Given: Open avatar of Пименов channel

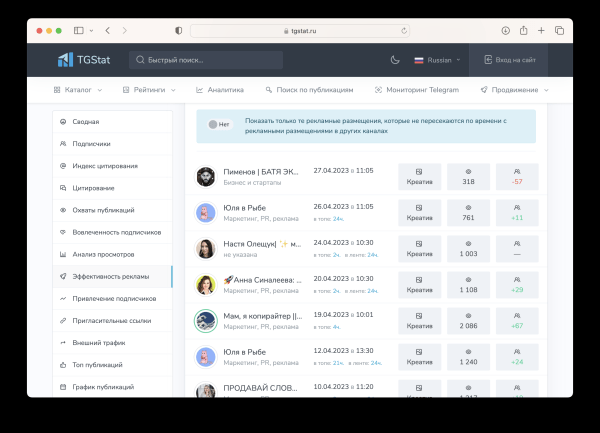Looking at the screenshot, I should coord(206,176).
